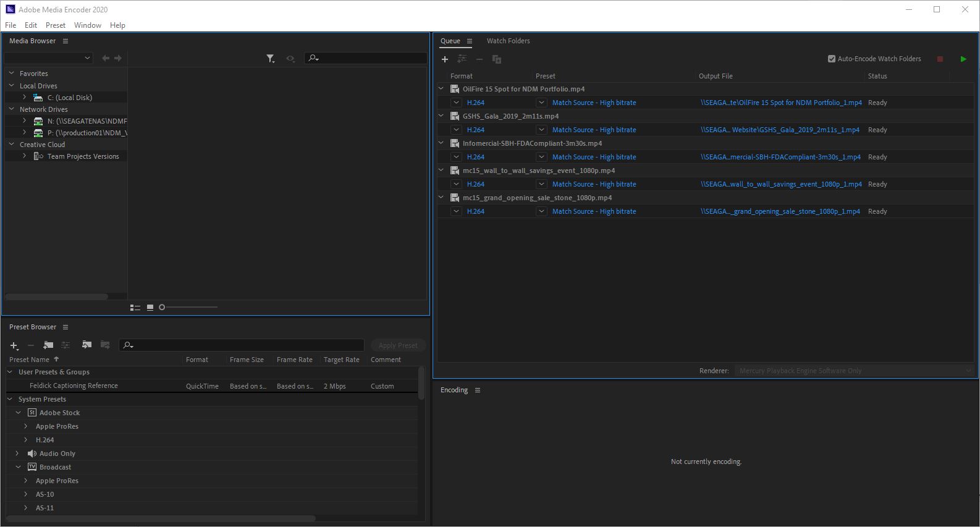
Task: Select the Queue tab
Action: tap(450, 41)
